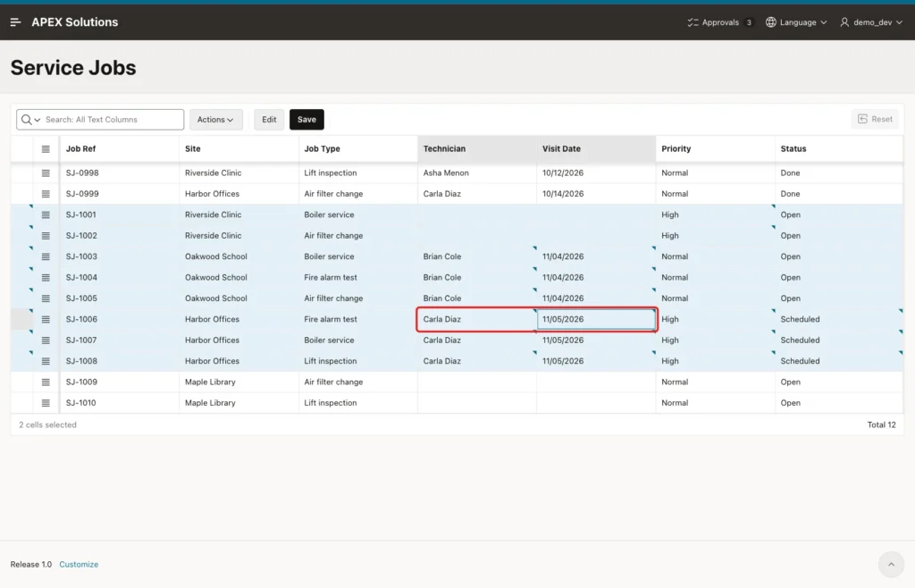915x588 pixels.
Task: Click the Site column header
Action: [239, 148]
